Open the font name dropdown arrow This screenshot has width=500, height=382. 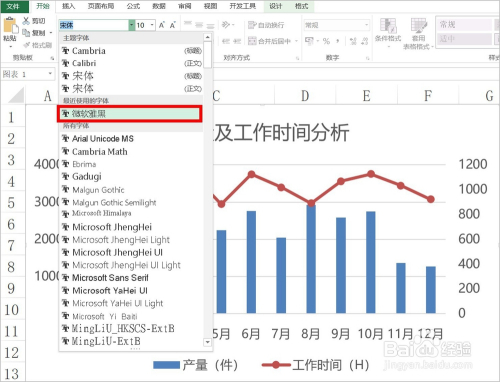(x=131, y=25)
